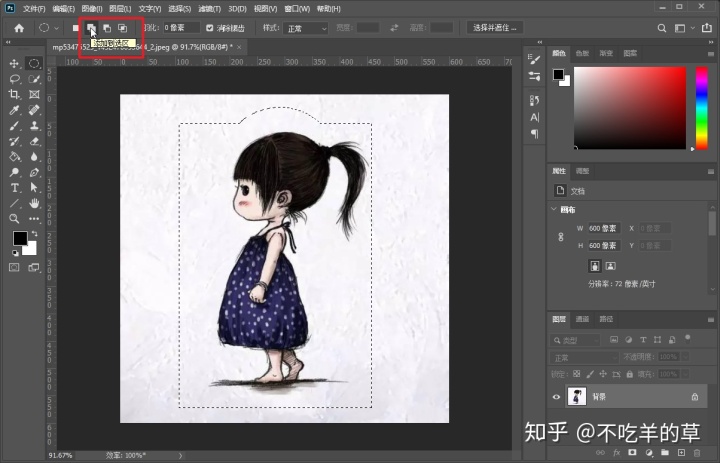Screen dimensions: 720x463
Task: Select the Line tool
Action: tap(14, 203)
